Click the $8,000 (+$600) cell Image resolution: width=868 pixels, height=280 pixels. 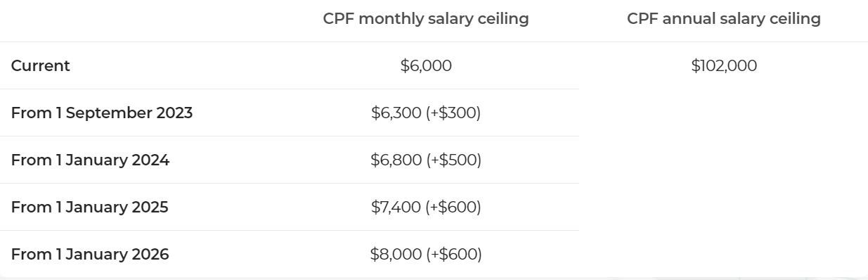pos(426,255)
